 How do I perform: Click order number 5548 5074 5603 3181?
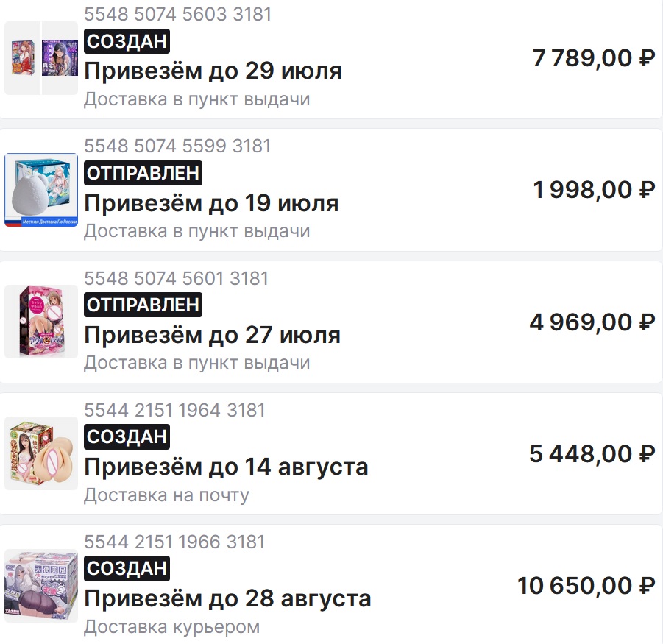(177, 14)
